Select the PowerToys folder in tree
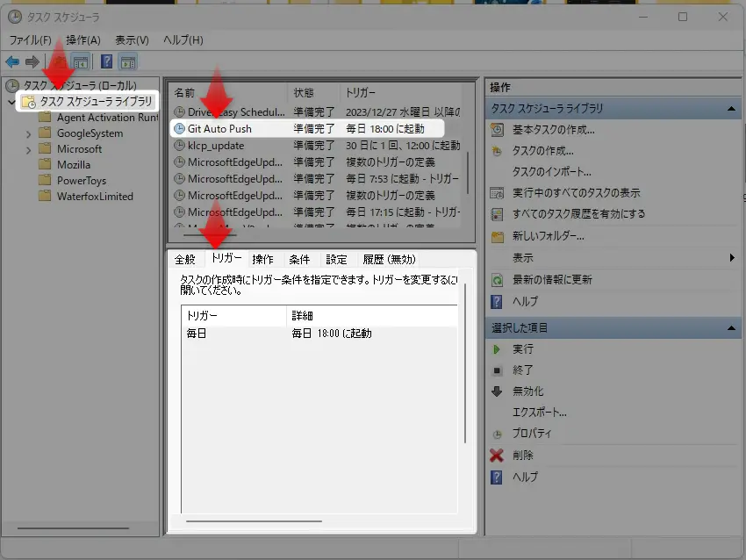The height and width of the screenshot is (560, 746). pos(82,181)
